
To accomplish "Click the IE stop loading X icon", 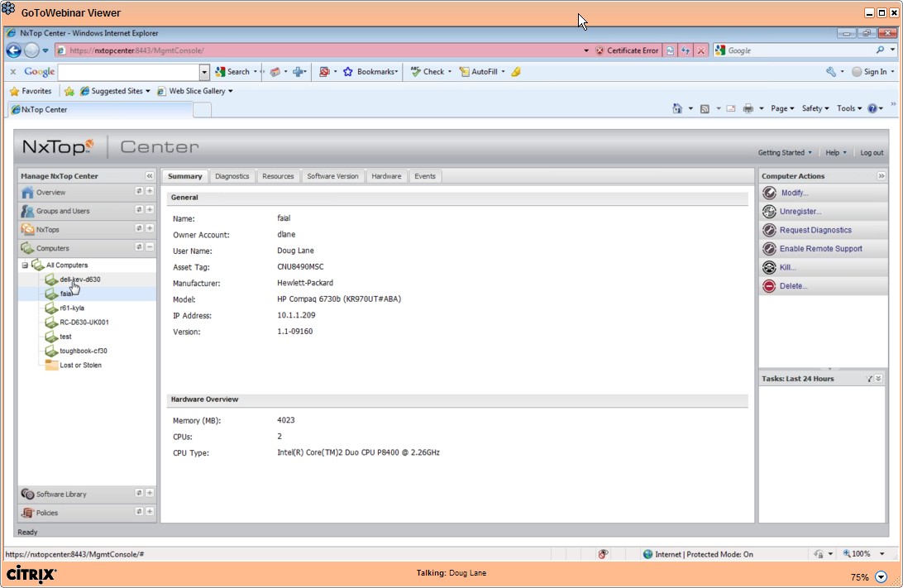I will point(701,50).
